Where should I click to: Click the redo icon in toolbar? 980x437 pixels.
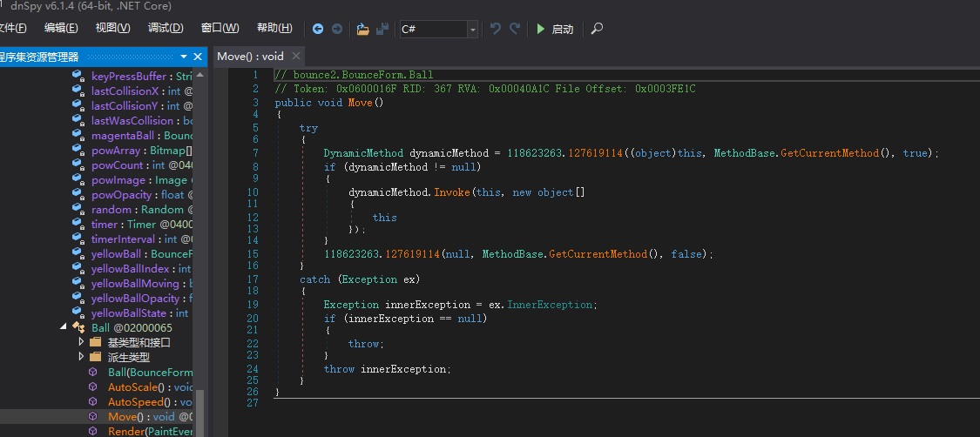coord(515,29)
